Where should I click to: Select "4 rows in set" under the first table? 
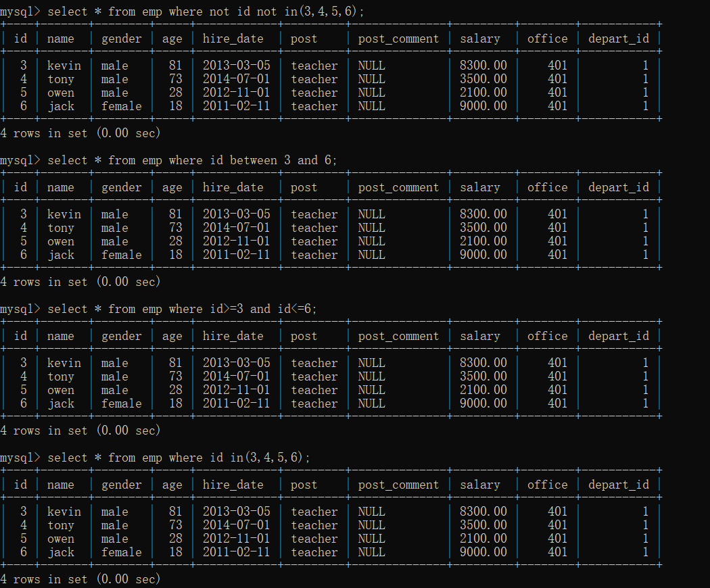click(44, 133)
